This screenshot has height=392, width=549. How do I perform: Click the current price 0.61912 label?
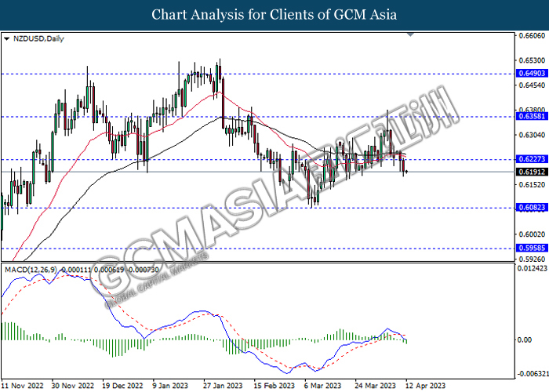(x=532, y=172)
